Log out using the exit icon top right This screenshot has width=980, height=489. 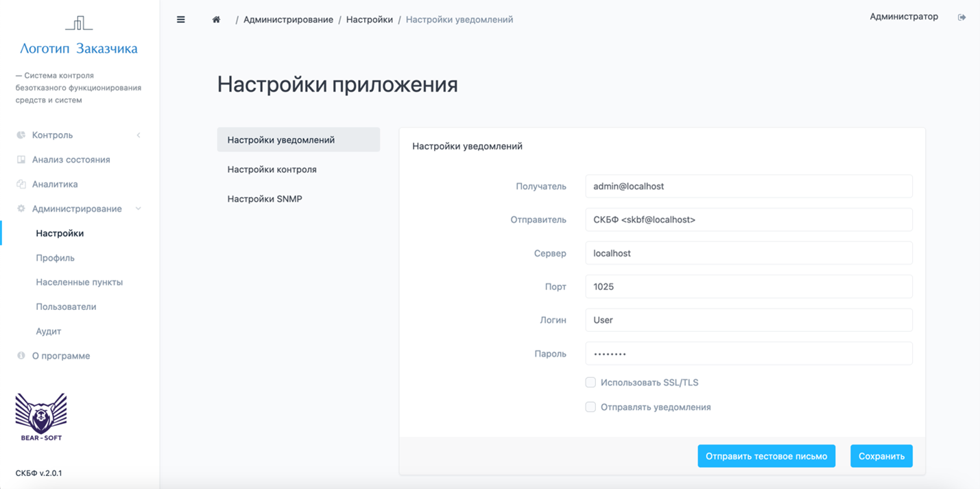963,16
